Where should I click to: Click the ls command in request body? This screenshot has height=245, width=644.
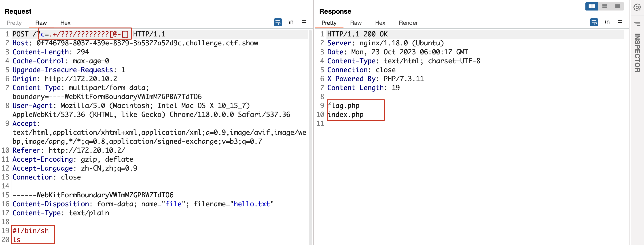(x=17, y=240)
